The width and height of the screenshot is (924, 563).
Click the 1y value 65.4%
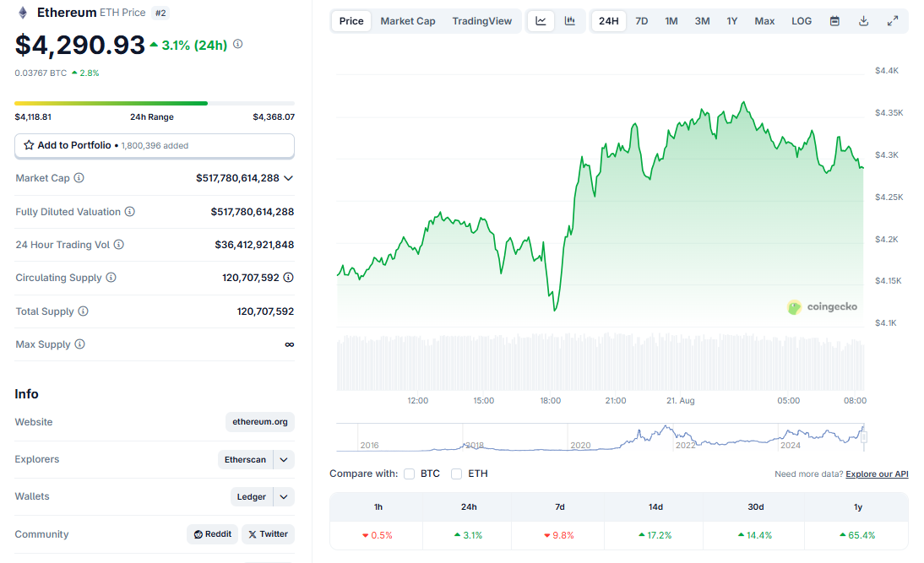[857, 535]
